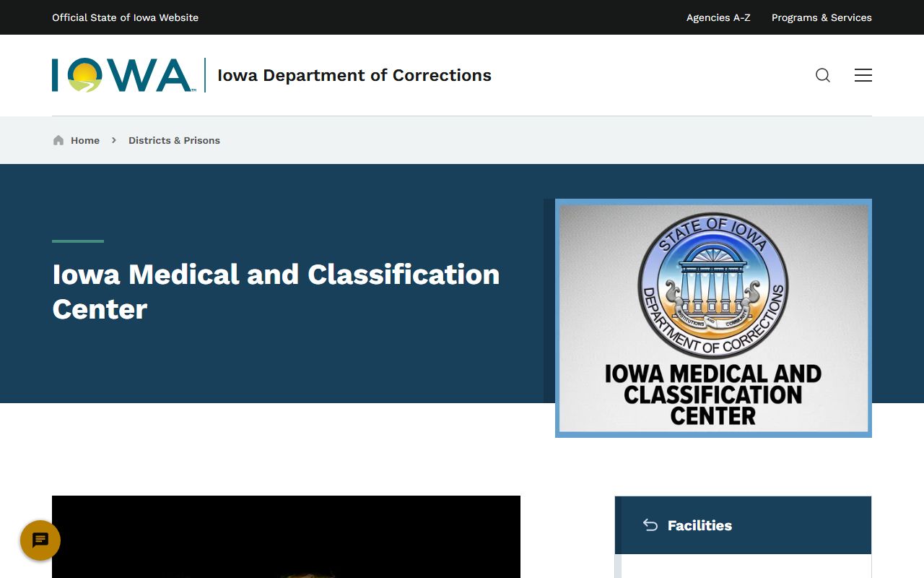Open the chat bubble widget

click(x=40, y=540)
